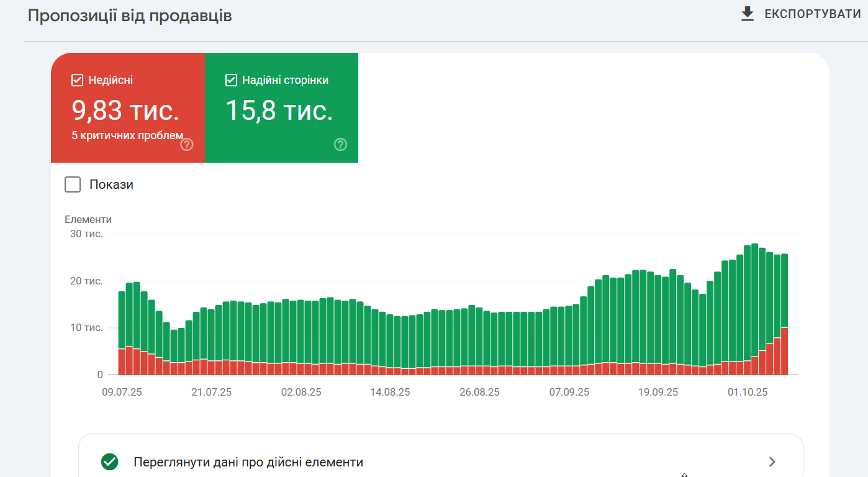Open help icon in green Надійні сторінки card

[x=340, y=145]
